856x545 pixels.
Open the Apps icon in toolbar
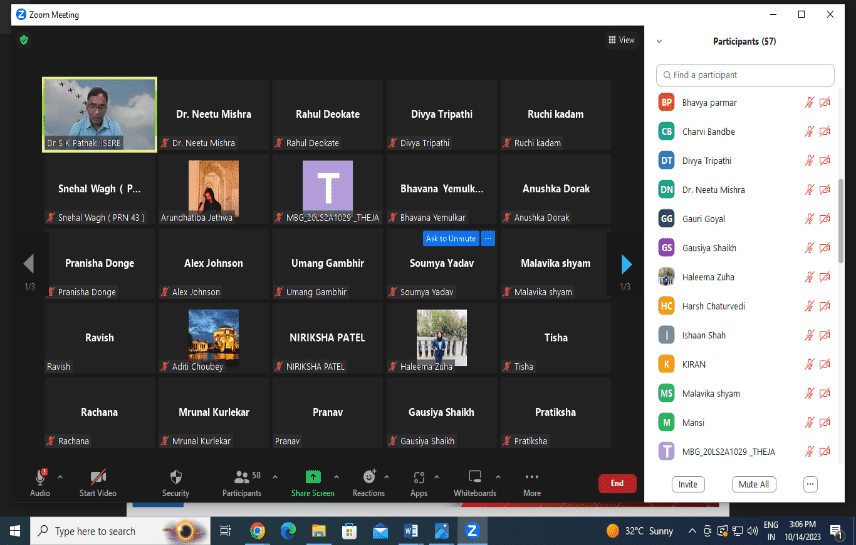pos(418,478)
